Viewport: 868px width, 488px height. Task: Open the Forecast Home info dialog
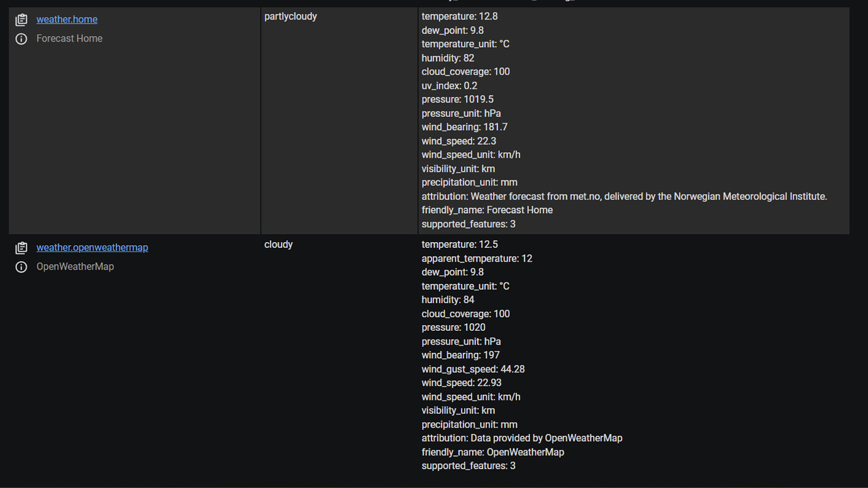pyautogui.click(x=21, y=38)
